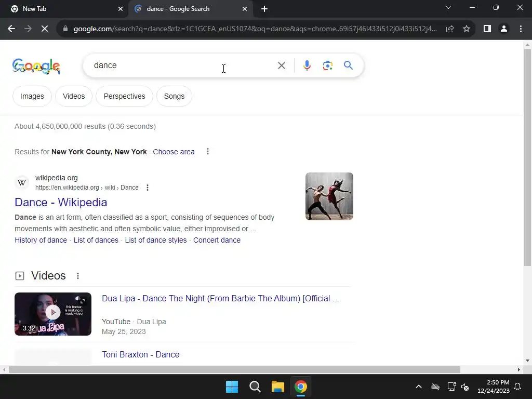The image size is (532, 399).
Task: Show hidden system tray icons
Action: (419, 387)
